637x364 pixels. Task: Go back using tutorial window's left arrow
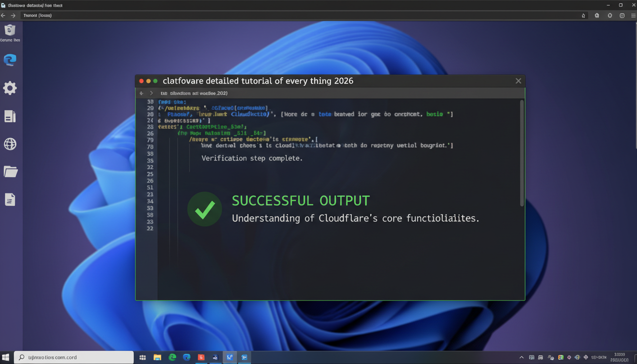pyautogui.click(x=141, y=93)
